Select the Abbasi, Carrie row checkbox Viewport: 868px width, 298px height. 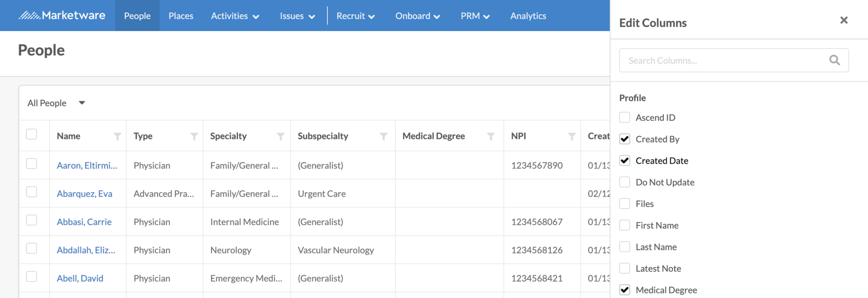tap(32, 220)
